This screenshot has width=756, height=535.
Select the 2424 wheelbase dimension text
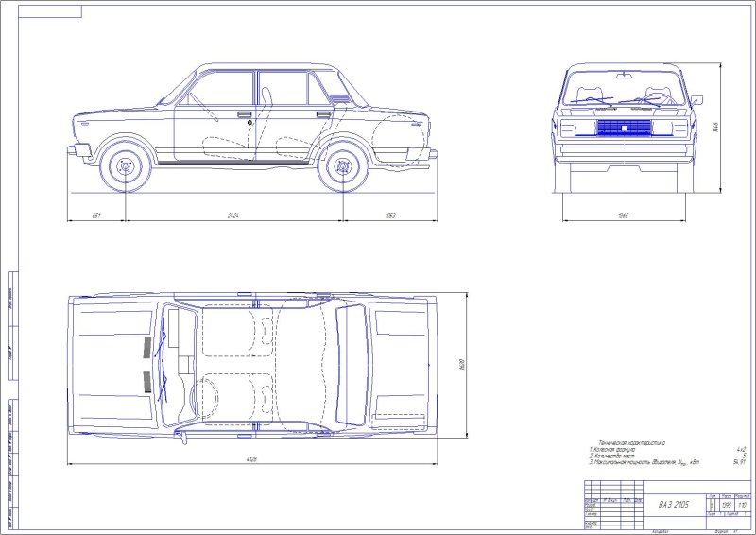pyautogui.click(x=233, y=216)
